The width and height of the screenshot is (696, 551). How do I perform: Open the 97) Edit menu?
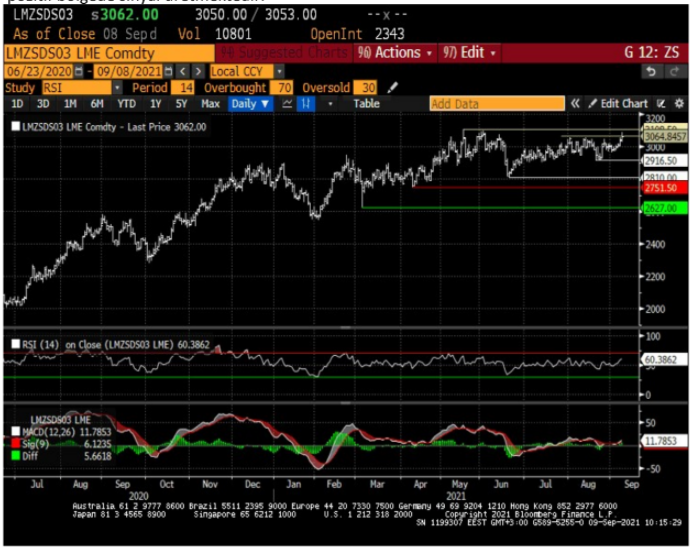point(469,53)
